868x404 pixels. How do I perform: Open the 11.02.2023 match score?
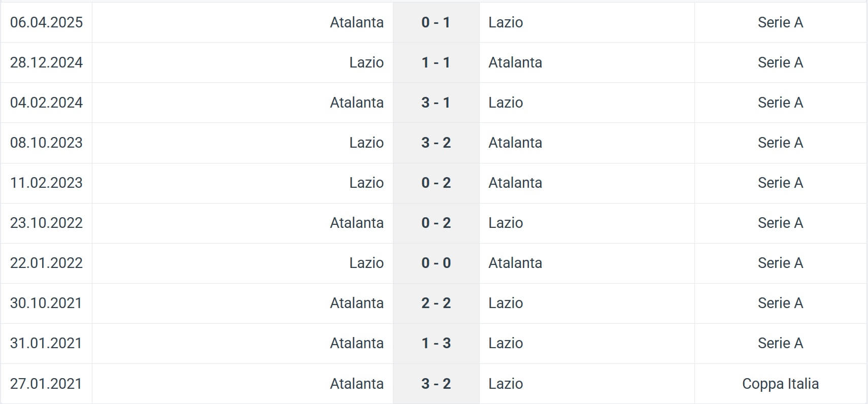click(x=436, y=183)
